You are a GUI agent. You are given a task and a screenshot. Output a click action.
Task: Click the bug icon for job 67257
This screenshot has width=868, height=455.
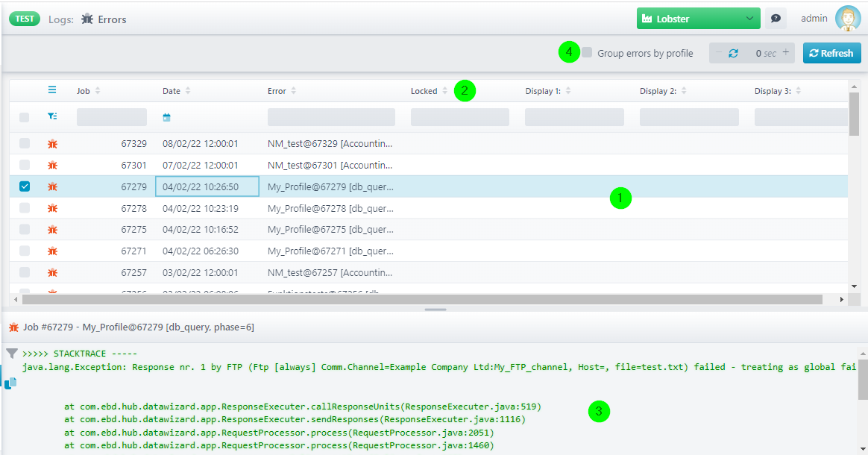[x=53, y=272]
